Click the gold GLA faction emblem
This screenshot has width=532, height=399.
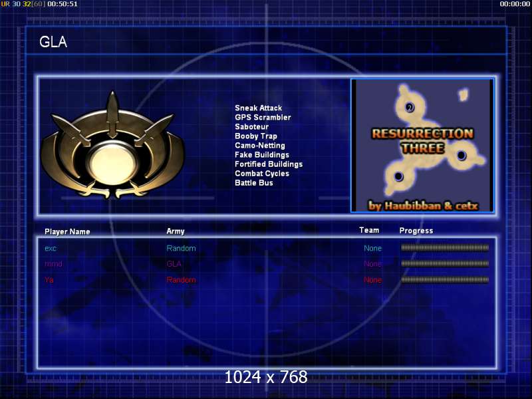pyautogui.click(x=112, y=145)
